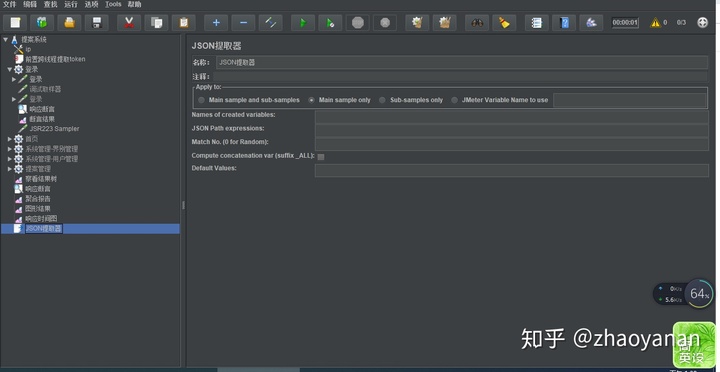Expand the 系统管理-用户管理 tree node

click(10, 159)
